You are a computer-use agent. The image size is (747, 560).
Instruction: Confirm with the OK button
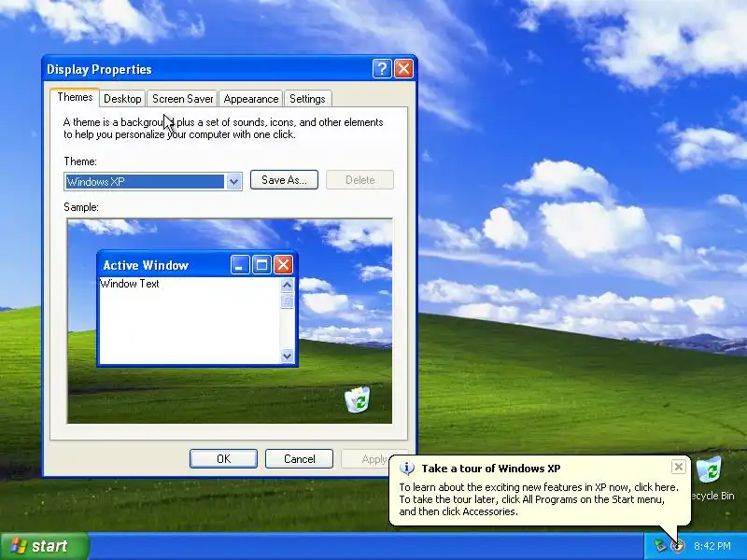pyautogui.click(x=223, y=458)
